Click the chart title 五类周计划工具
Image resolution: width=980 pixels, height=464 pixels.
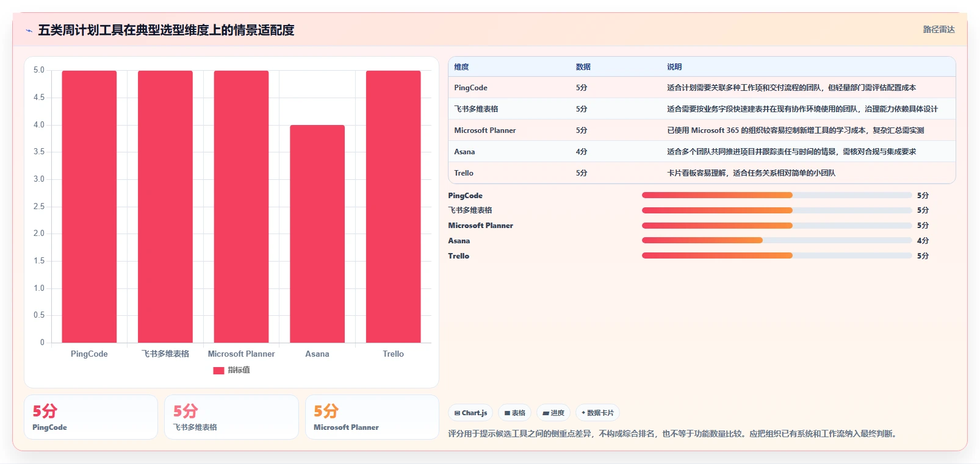[x=166, y=30]
